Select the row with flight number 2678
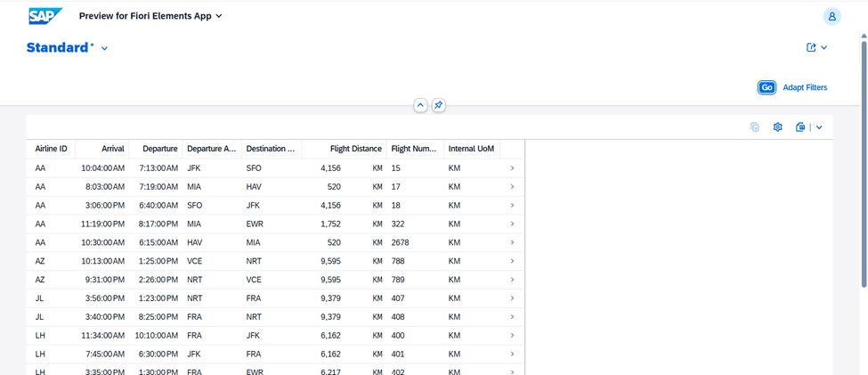The image size is (868, 375). pos(267,242)
